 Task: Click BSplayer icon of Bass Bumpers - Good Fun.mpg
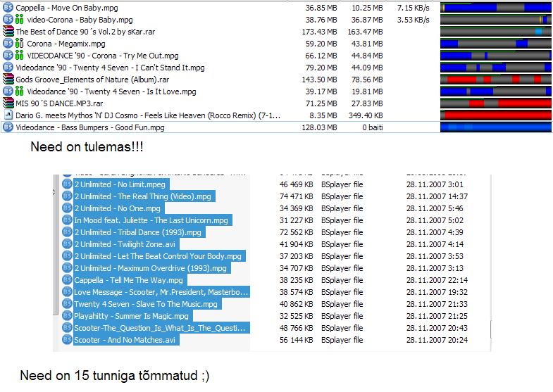(8, 127)
